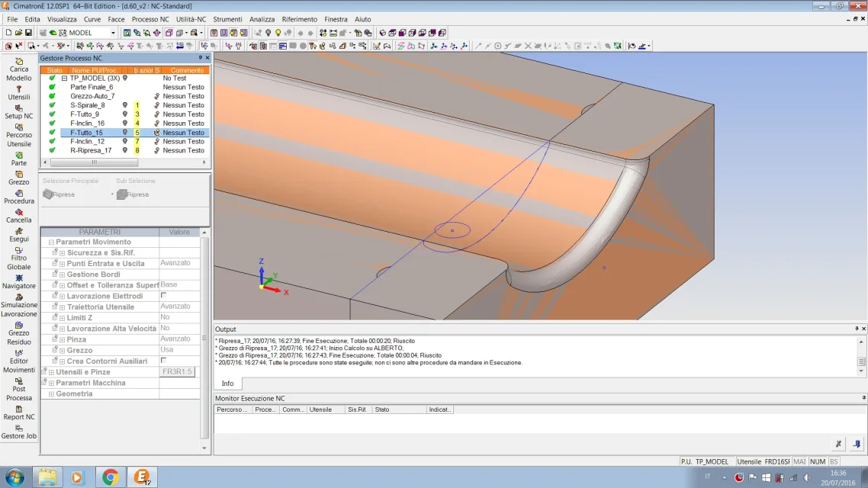Launch the Post Processa function

(19, 380)
